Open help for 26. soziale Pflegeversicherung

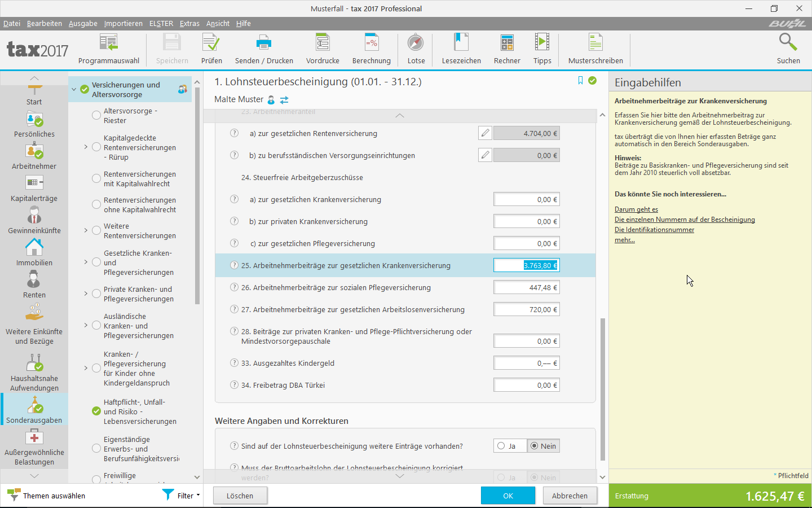(234, 287)
